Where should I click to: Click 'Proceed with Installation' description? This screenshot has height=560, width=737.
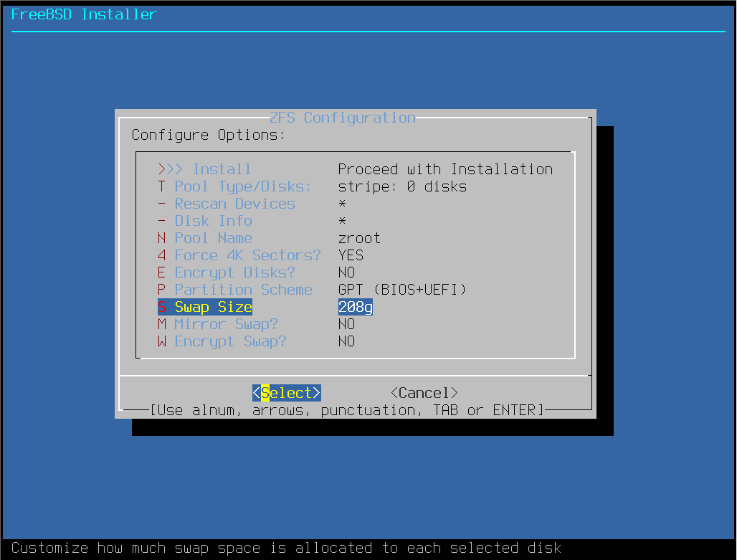click(446, 169)
